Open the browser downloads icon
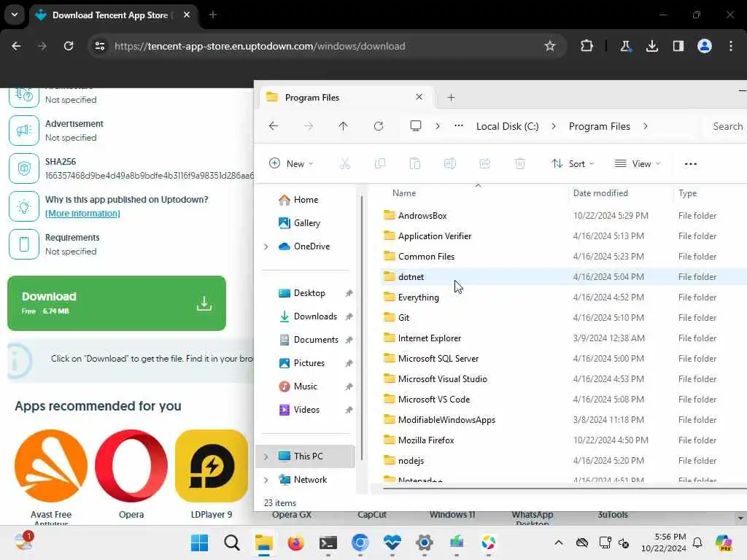This screenshot has height=560, width=747. pos(651,46)
